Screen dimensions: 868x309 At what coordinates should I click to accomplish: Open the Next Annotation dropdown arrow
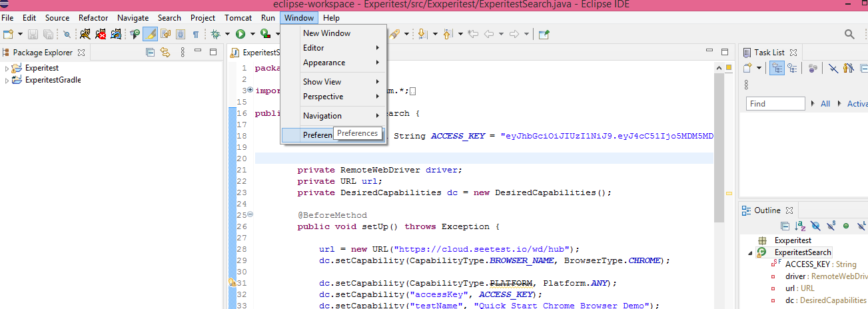(x=434, y=34)
